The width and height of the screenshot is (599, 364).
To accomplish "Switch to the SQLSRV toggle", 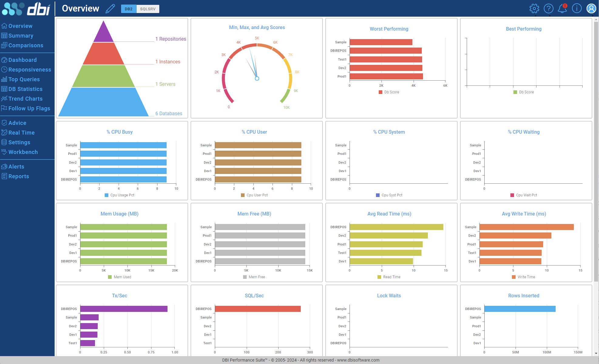I will click(148, 9).
